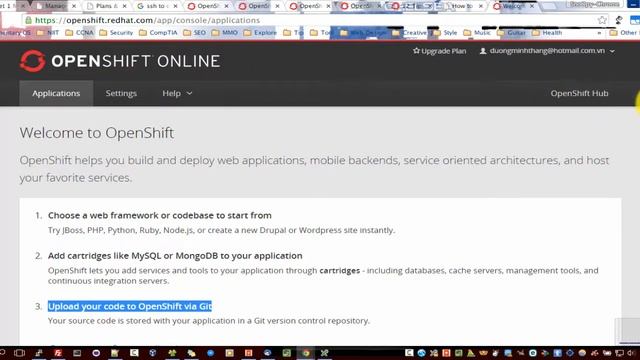
Task: Click 'Choose a web framework or codebase' heading
Action: coord(160,215)
